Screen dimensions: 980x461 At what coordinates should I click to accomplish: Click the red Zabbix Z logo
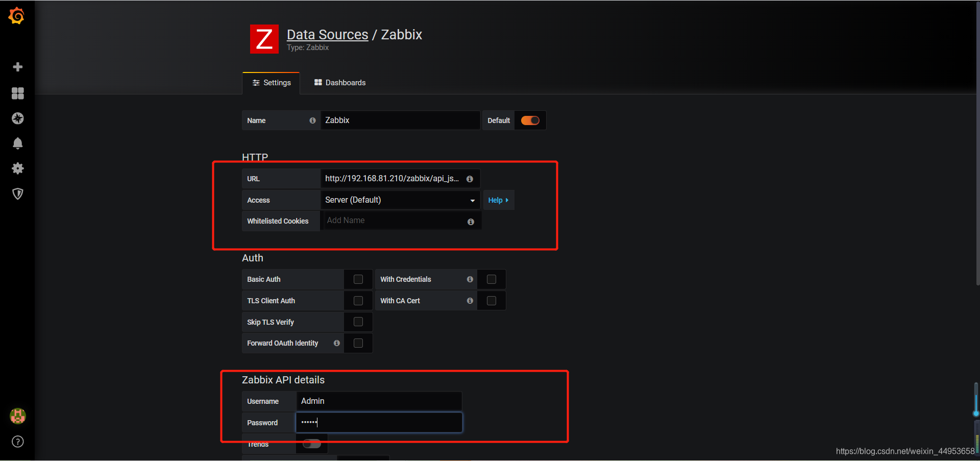[x=264, y=39]
